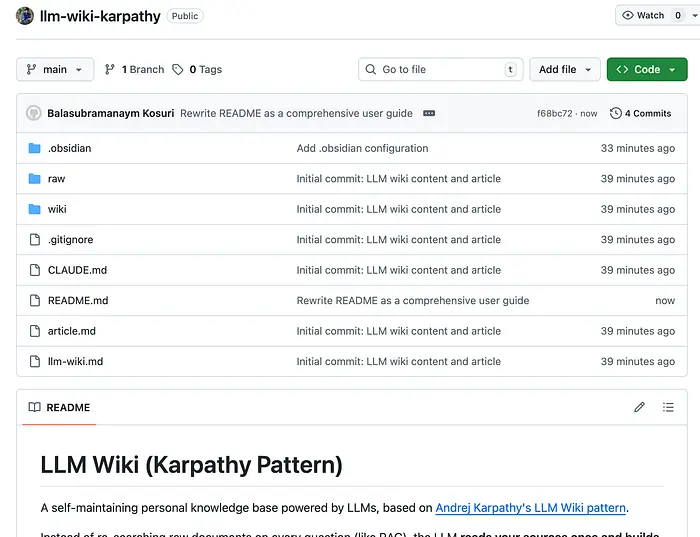Toggle Watch on this repository

(651, 15)
